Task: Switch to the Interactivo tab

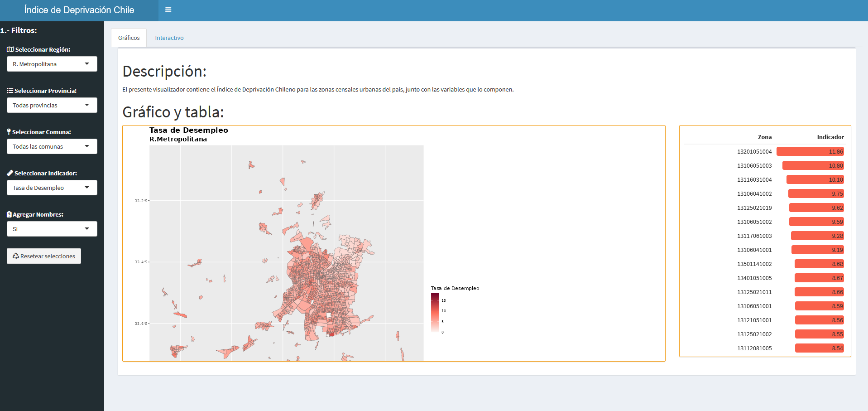Action: (x=169, y=38)
